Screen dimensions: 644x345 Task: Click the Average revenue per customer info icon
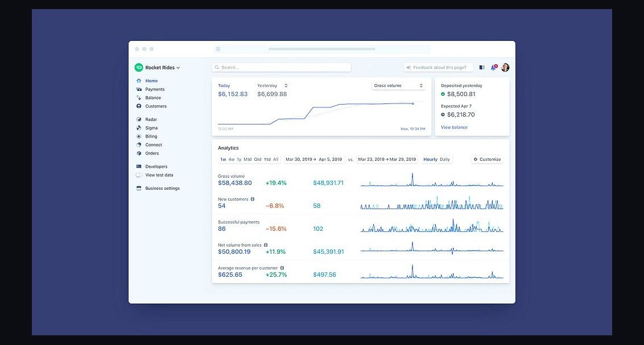click(x=282, y=268)
